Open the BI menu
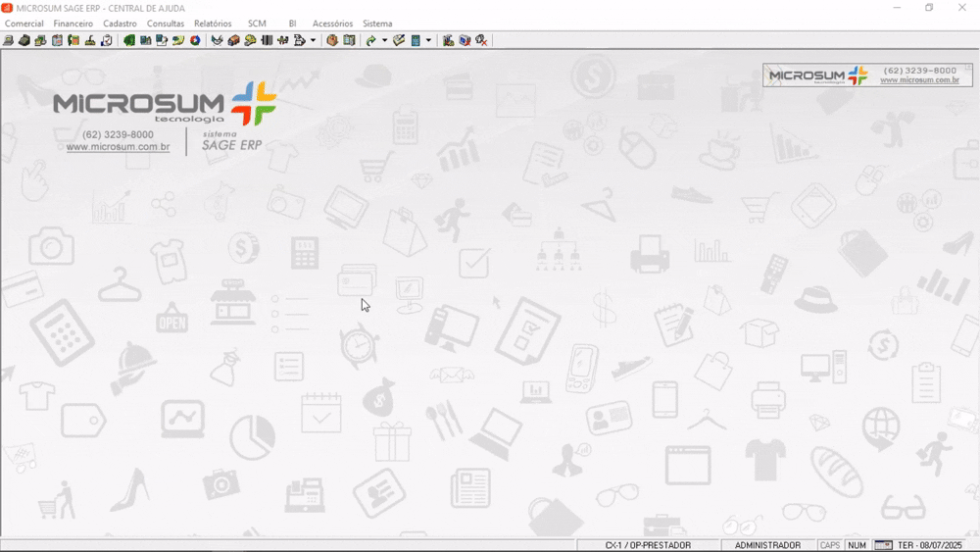Viewport: 980px width, 552px height. 292,24
